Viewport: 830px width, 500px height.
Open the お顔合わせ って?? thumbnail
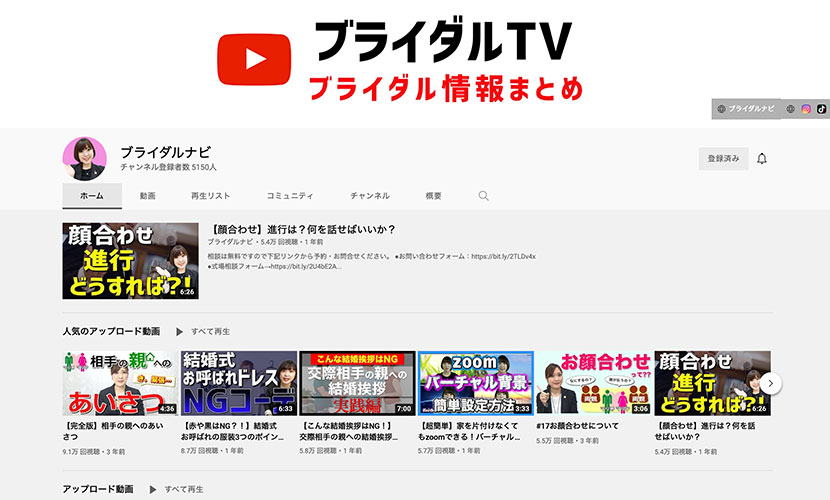tap(594, 383)
